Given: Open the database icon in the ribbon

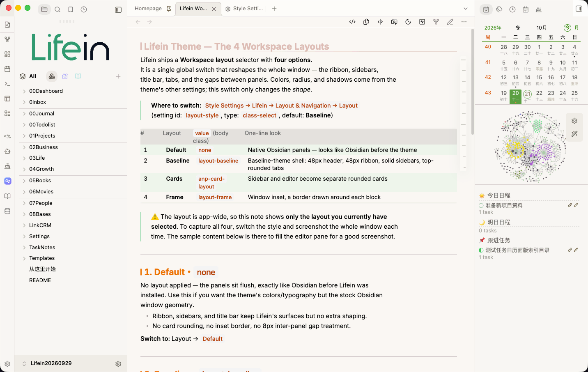Looking at the screenshot, I should click(x=7, y=211).
